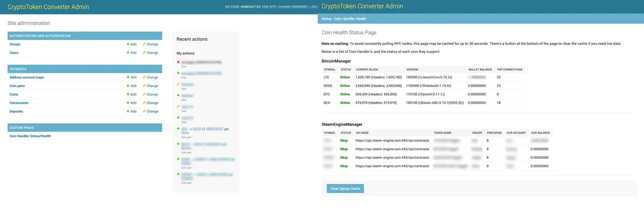The height and width of the screenshot is (207, 644).
Task: Open Change for the Coin pairs row
Action: click(x=150, y=86)
